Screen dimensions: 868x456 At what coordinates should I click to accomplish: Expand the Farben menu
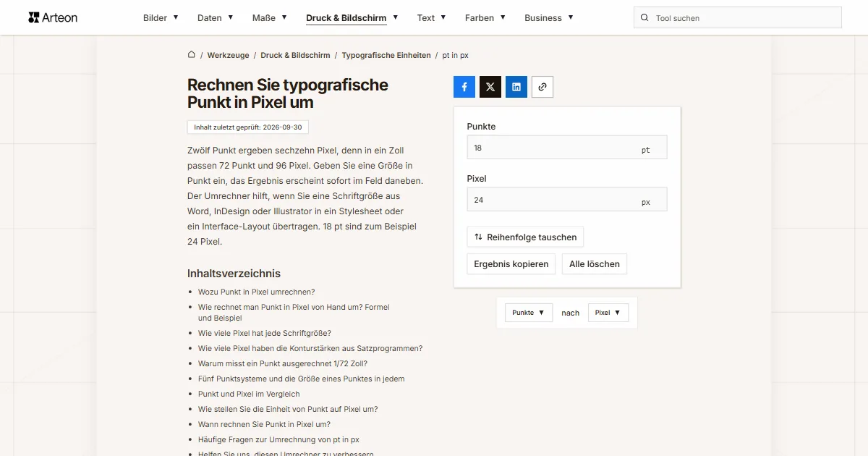tap(485, 18)
